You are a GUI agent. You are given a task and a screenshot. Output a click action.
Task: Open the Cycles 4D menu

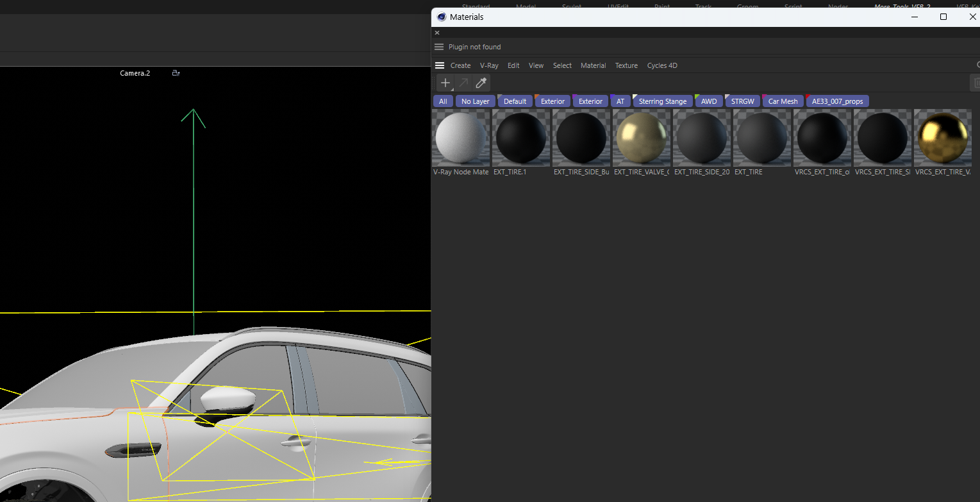(662, 65)
